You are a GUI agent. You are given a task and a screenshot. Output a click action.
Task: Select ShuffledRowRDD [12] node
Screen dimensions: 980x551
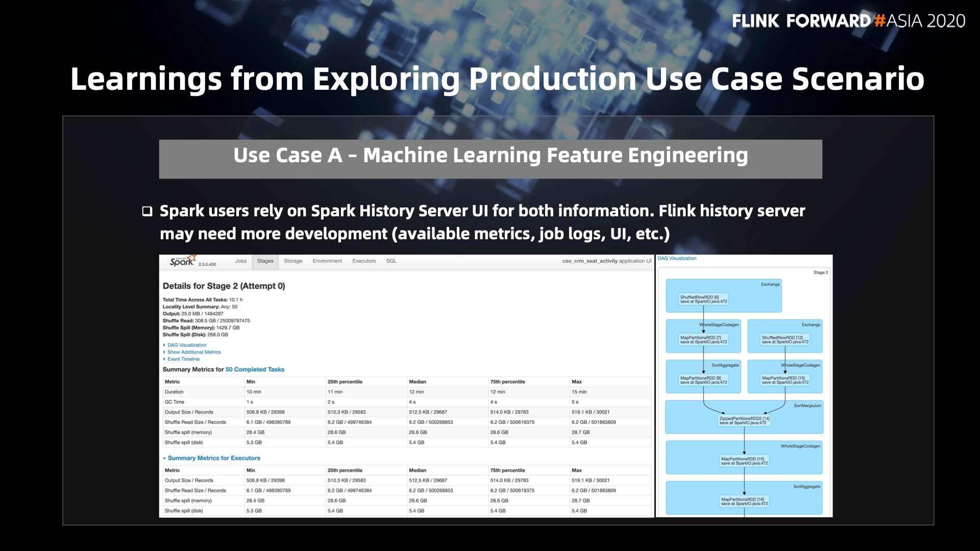(x=785, y=340)
